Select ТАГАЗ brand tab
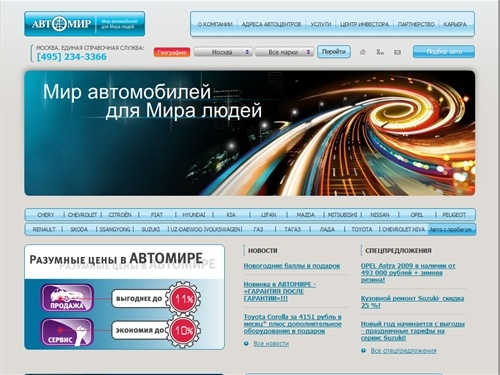The image size is (500, 375). click(x=292, y=229)
